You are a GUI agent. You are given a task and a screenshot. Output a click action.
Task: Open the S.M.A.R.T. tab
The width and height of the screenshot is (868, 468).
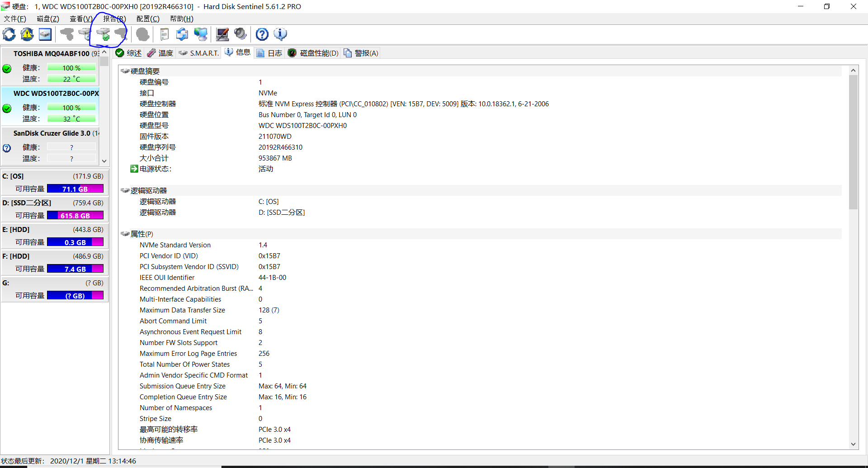coord(199,53)
